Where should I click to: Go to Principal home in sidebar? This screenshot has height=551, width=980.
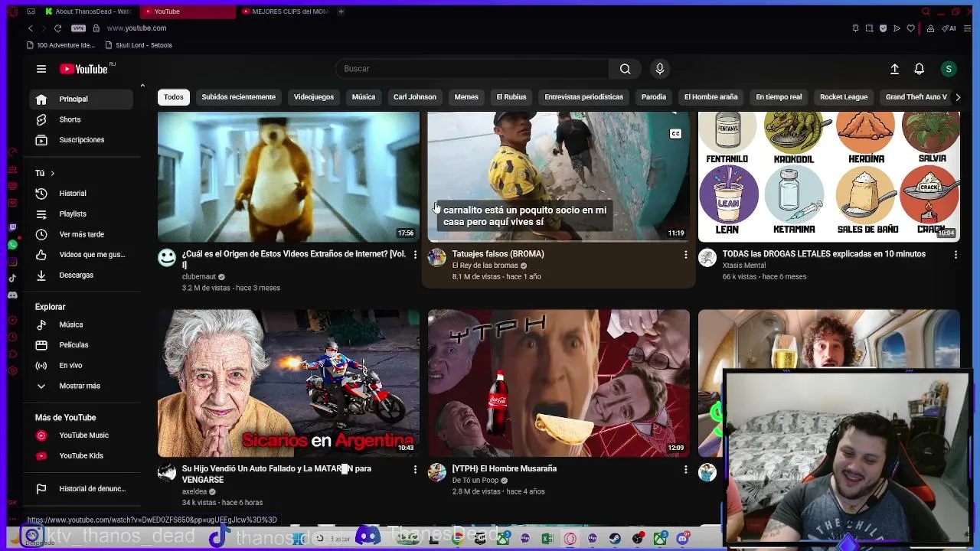point(81,99)
